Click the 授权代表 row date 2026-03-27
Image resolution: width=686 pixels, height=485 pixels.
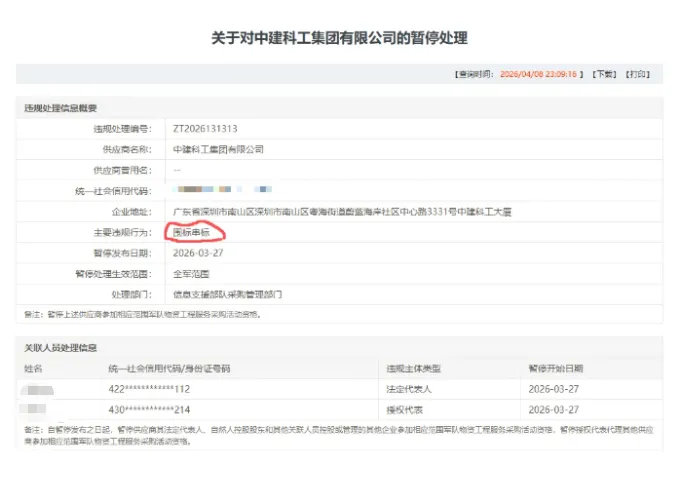coord(553,410)
